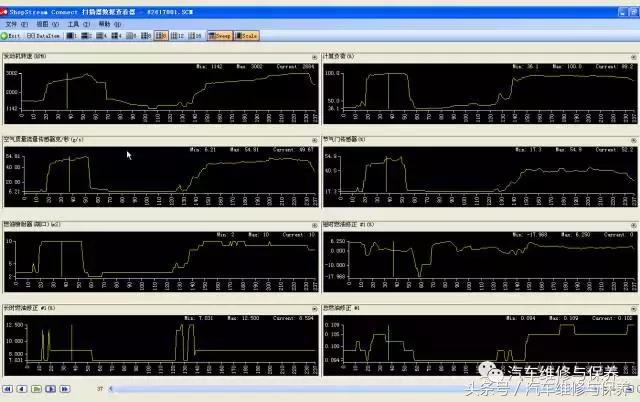This screenshot has height=402, width=640.
Task: Click the 节气门传感器 (%) graph title
Action: (344, 140)
